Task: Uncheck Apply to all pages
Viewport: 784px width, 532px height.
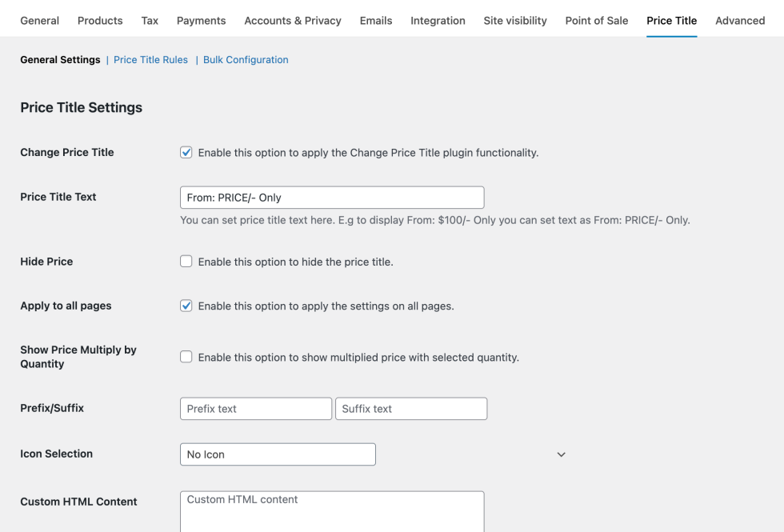Action: (186, 306)
